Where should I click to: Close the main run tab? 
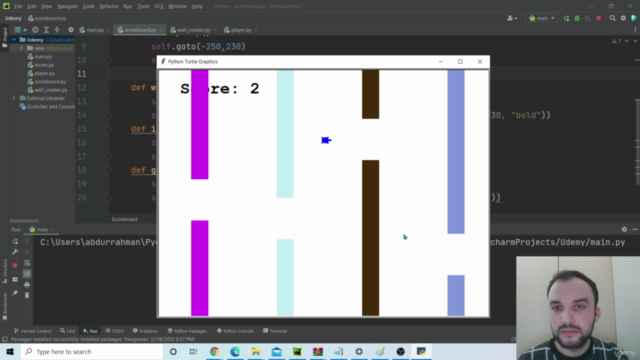point(53,229)
